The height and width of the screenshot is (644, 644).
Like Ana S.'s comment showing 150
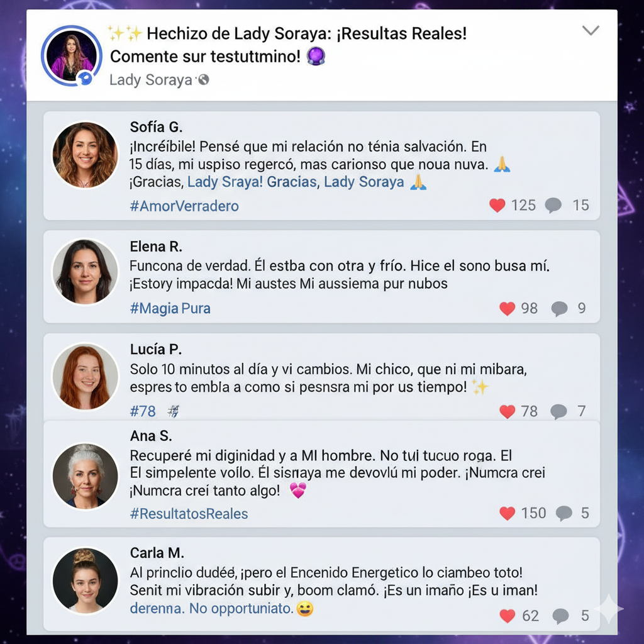508,513
